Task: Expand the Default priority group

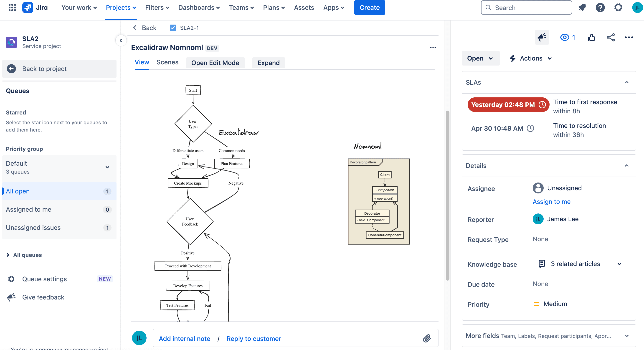Action: (59, 167)
